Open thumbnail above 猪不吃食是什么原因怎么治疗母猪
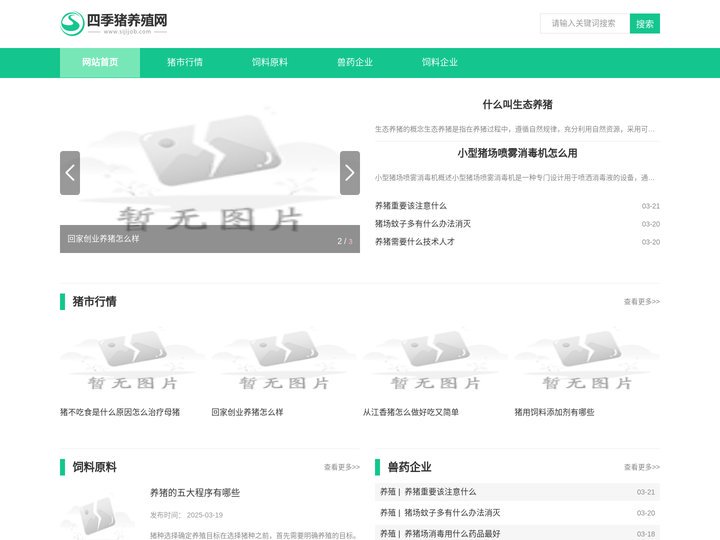The image size is (720, 540). (x=132, y=360)
